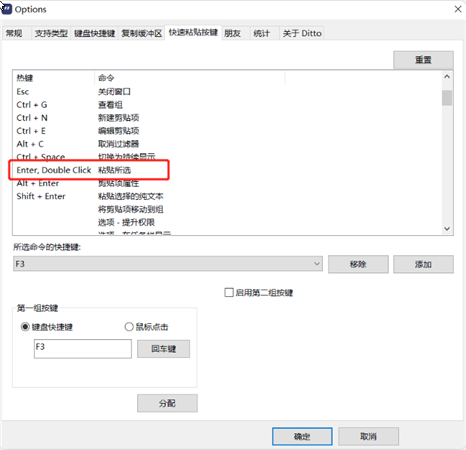Click the list scrollbar down arrow
Screen dimensions: 466x450
[447, 229]
